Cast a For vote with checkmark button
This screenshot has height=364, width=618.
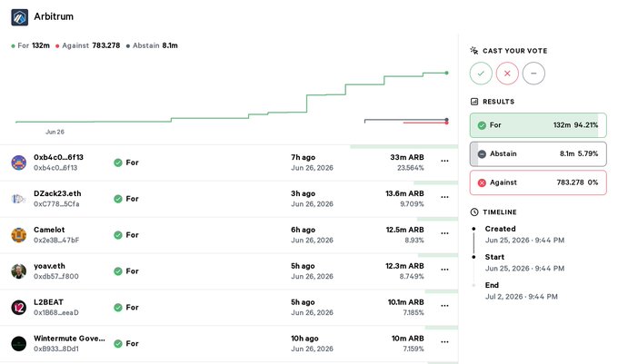click(x=481, y=74)
